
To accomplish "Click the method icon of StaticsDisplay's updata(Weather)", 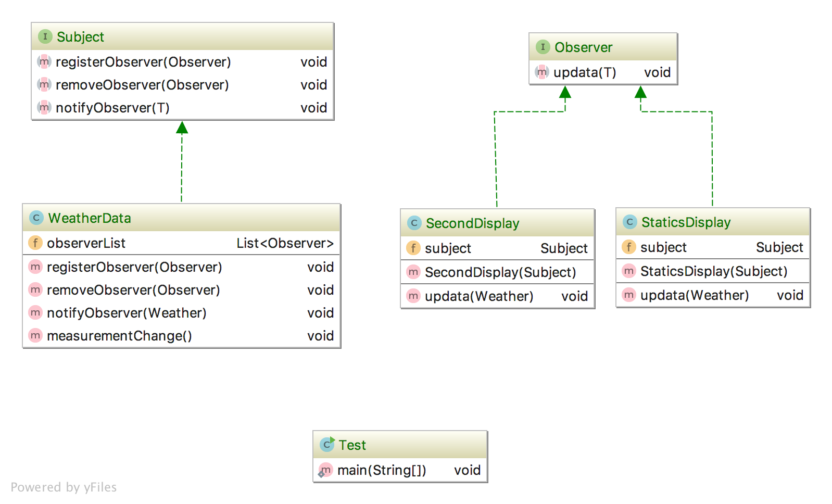I will [x=629, y=295].
